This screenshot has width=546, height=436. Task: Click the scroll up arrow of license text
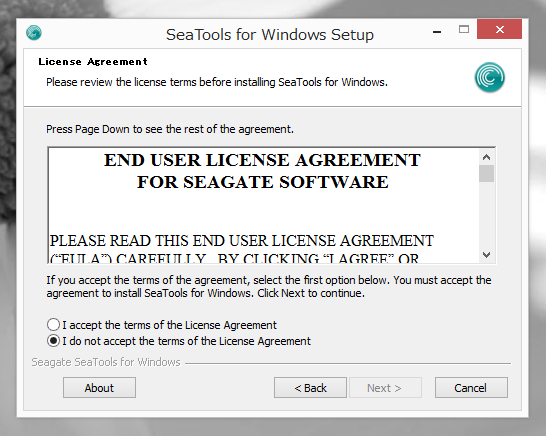486,157
